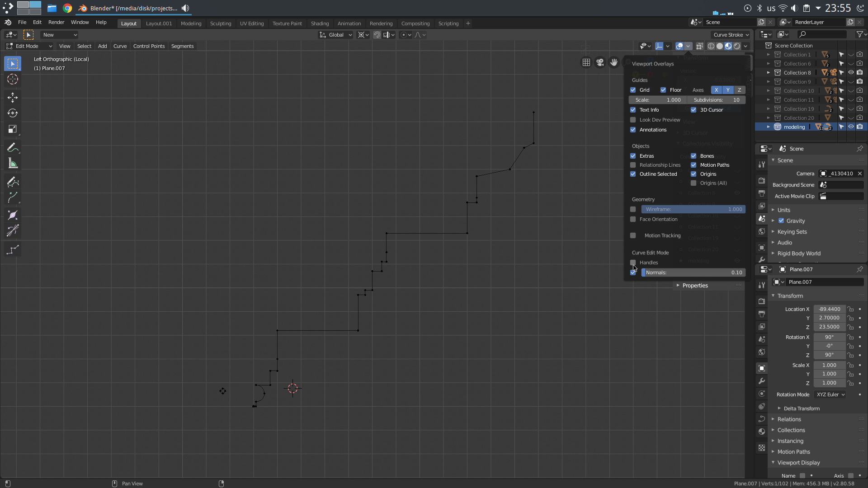This screenshot has width=868, height=488.
Task: Enable Face Orientation overlay
Action: pos(633,219)
